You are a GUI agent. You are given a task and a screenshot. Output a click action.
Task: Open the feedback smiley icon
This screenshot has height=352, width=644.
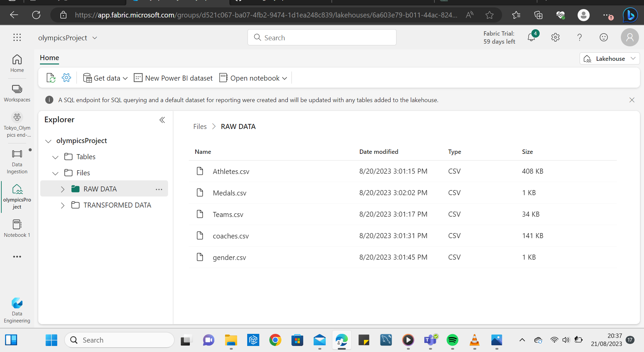[604, 37]
